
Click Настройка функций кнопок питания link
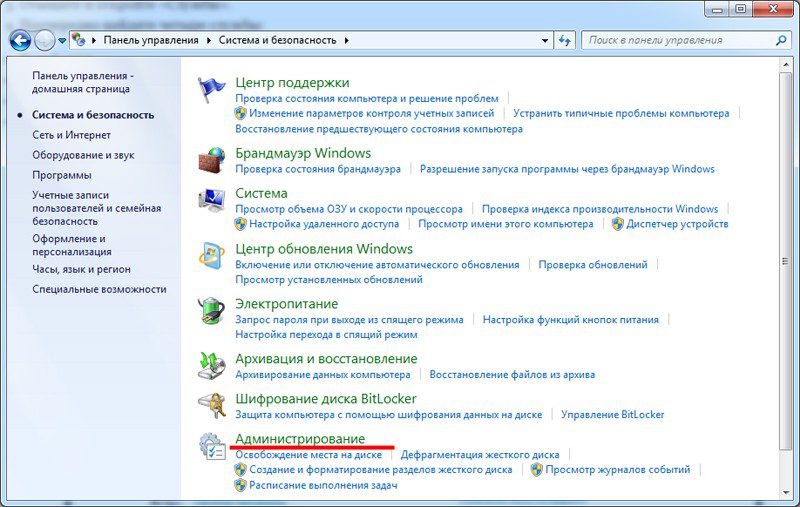571,320
